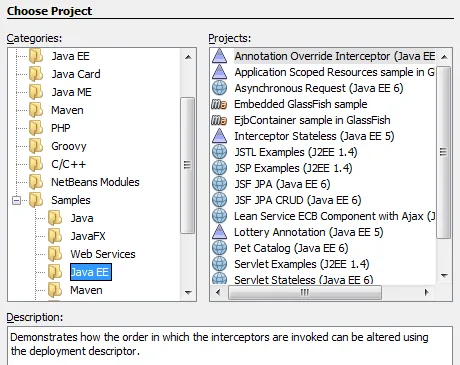Click the Projects list scroll up arrow
460x365 pixels.
click(444, 57)
